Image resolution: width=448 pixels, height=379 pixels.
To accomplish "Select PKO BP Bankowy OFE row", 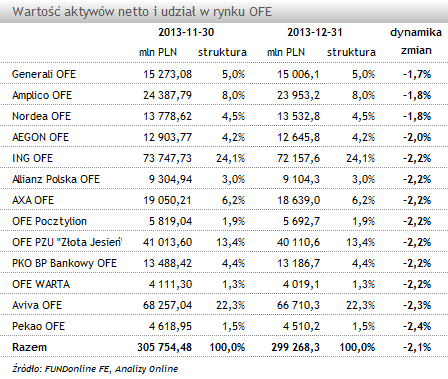I will [x=224, y=263].
